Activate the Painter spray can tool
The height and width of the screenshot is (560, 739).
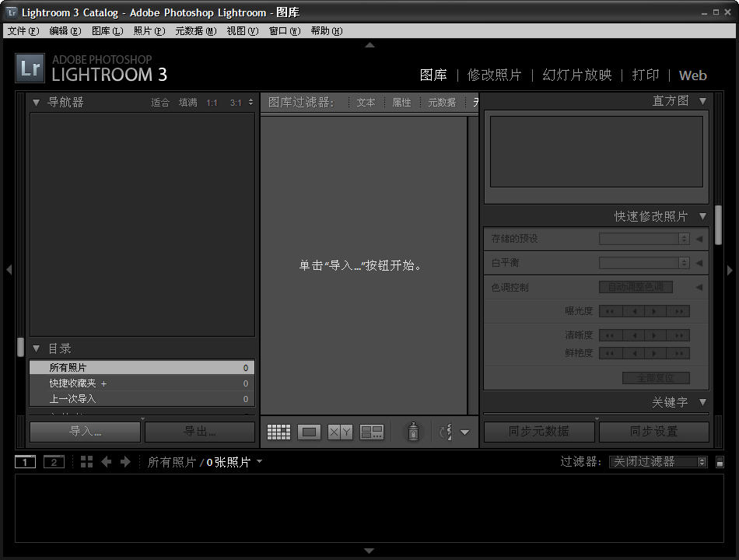coord(413,432)
